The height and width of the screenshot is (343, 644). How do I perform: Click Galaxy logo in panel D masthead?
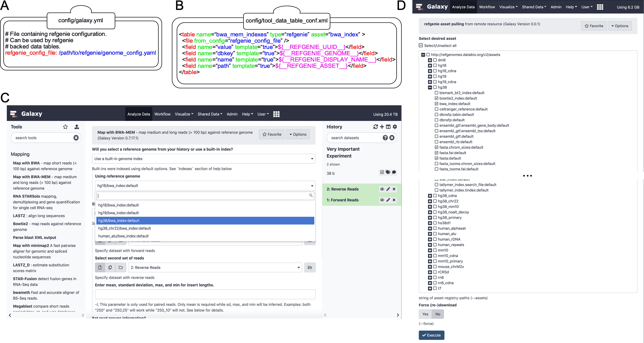click(432, 7)
